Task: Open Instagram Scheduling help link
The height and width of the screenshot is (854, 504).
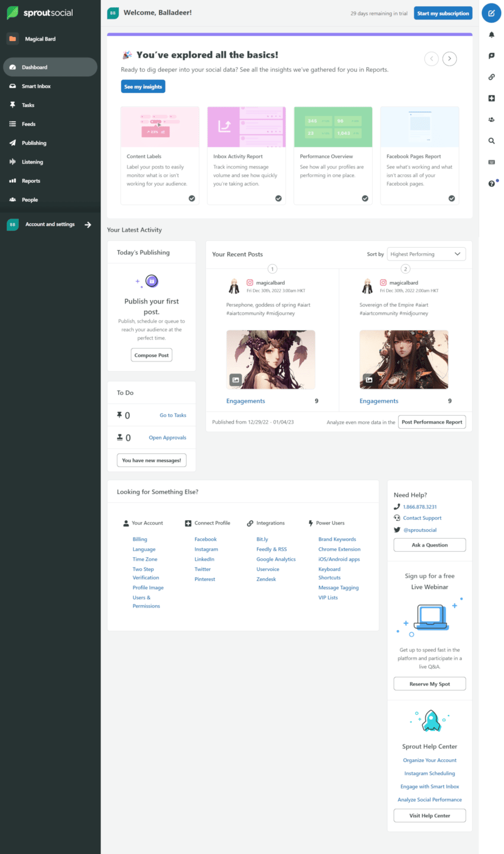Action: tap(429, 773)
